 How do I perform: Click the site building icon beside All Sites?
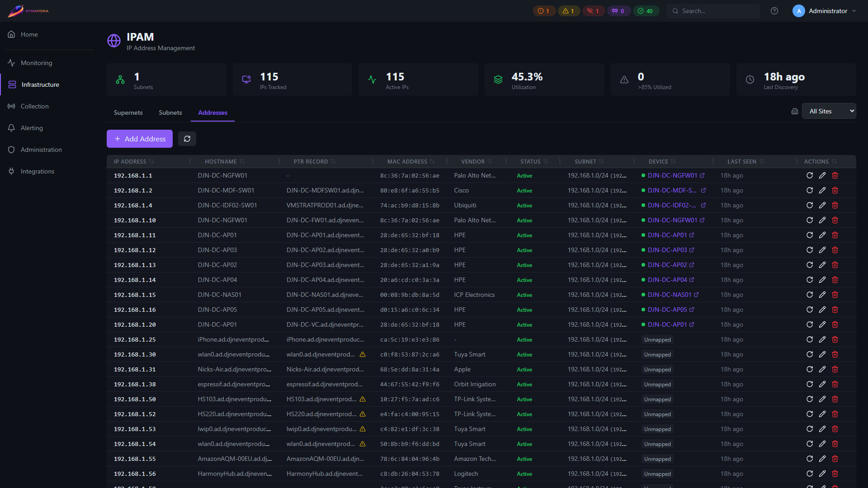tap(795, 111)
